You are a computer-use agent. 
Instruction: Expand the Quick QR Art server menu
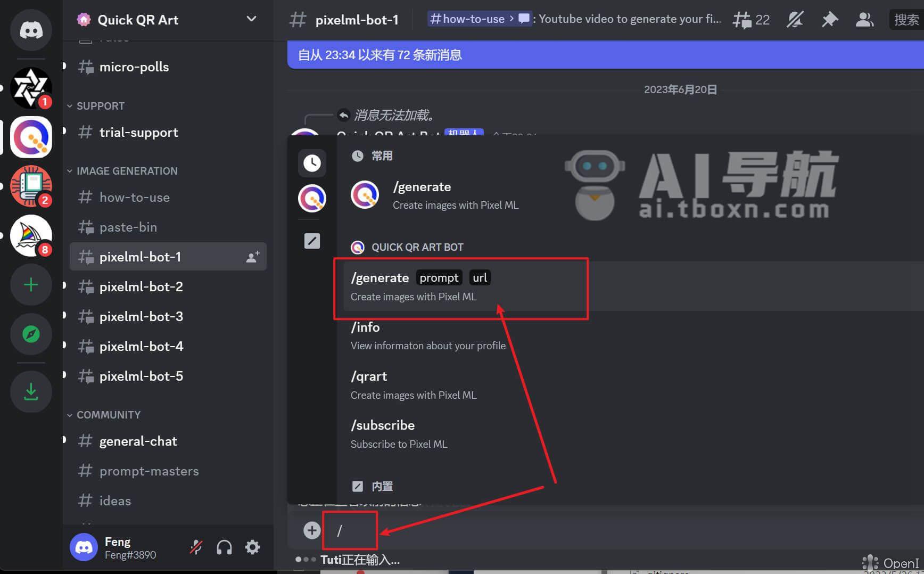pos(251,20)
